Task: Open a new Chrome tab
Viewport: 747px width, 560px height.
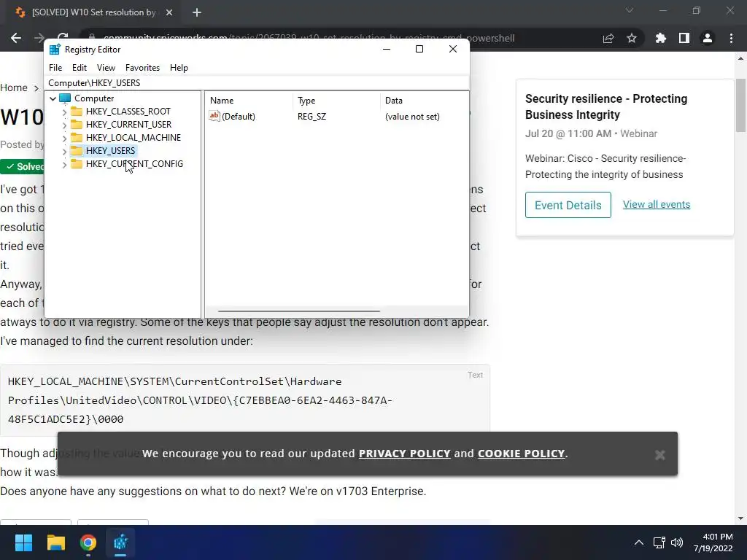Action: [197, 13]
